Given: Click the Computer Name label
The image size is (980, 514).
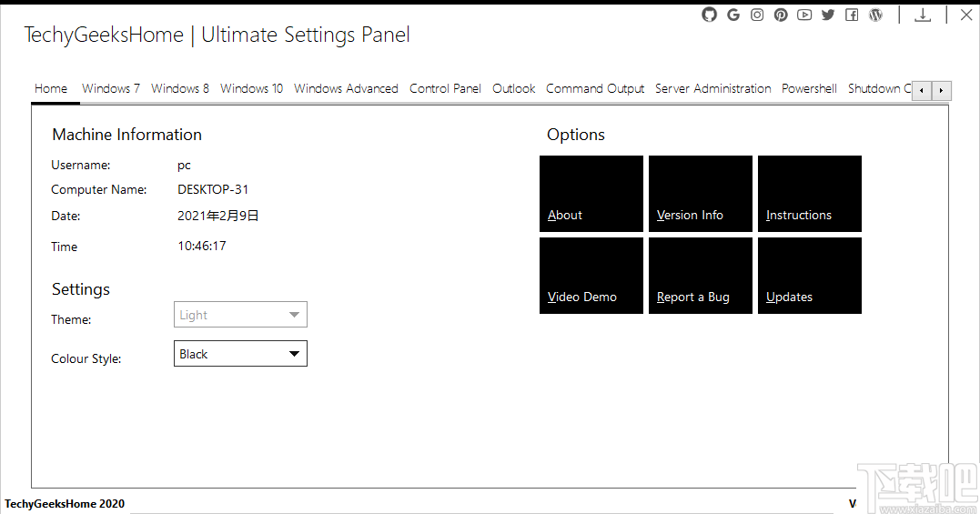Looking at the screenshot, I should coord(99,190).
